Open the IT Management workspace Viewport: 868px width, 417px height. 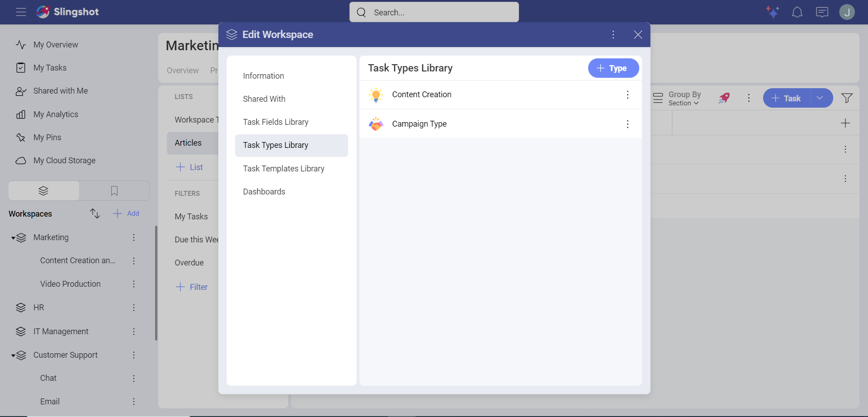click(x=61, y=332)
